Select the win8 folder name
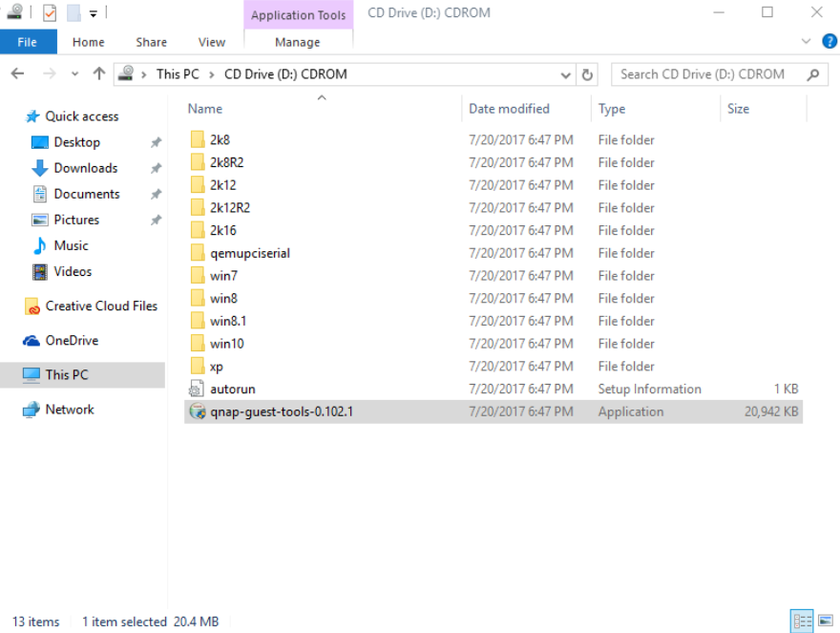Viewport: 840px width, 633px height. 223,298
